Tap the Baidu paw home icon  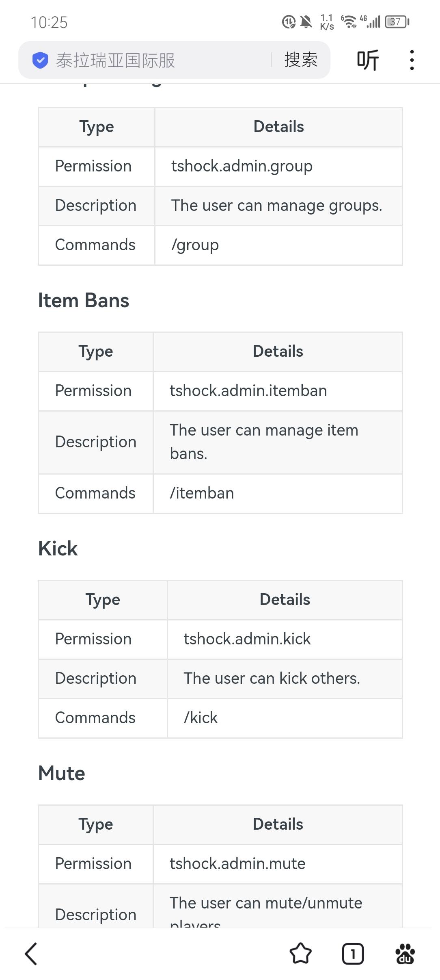coord(405,954)
